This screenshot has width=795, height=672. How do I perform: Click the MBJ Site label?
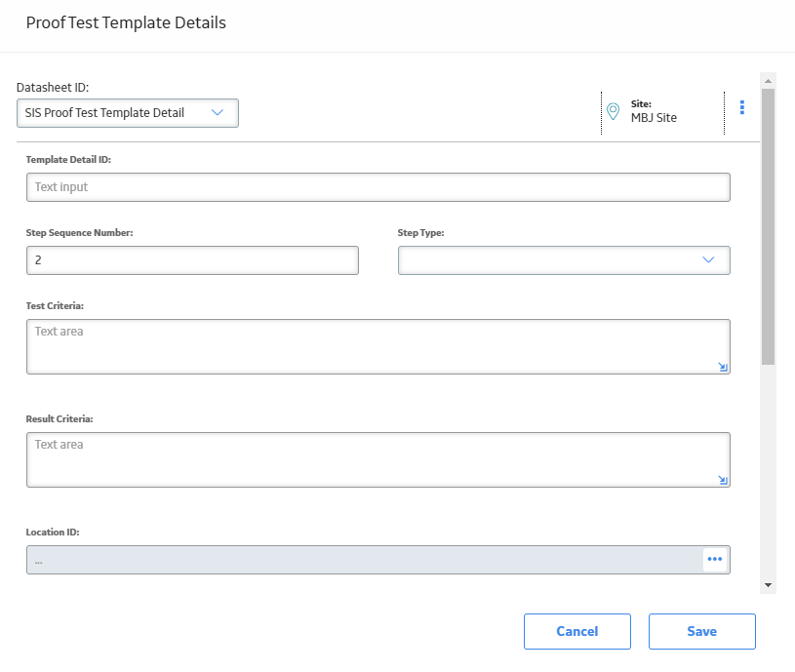click(x=654, y=118)
